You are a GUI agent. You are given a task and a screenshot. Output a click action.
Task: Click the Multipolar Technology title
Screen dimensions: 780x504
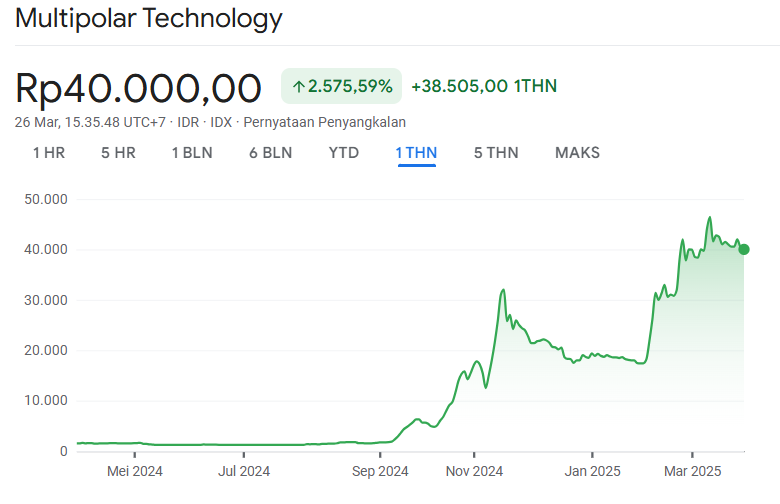pos(149,19)
